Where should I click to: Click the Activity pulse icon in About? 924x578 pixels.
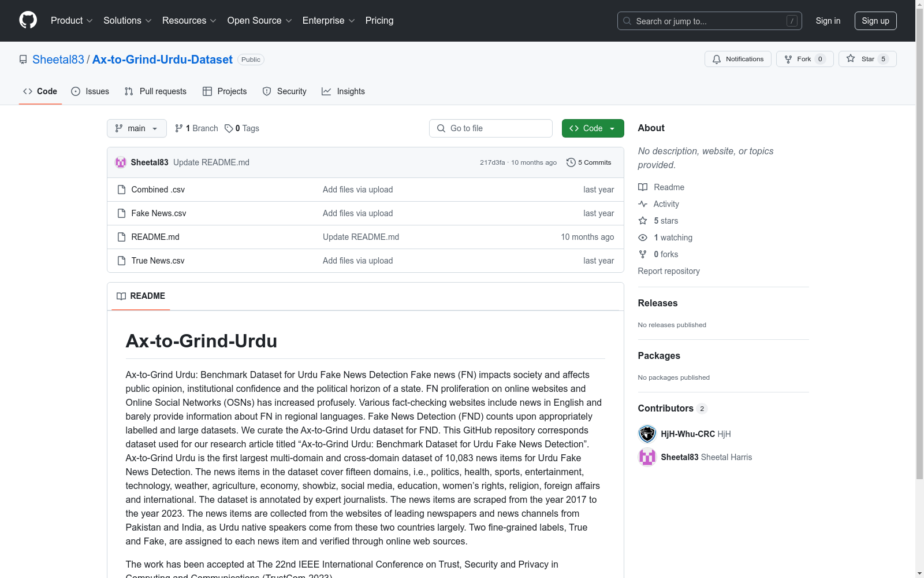(x=643, y=204)
